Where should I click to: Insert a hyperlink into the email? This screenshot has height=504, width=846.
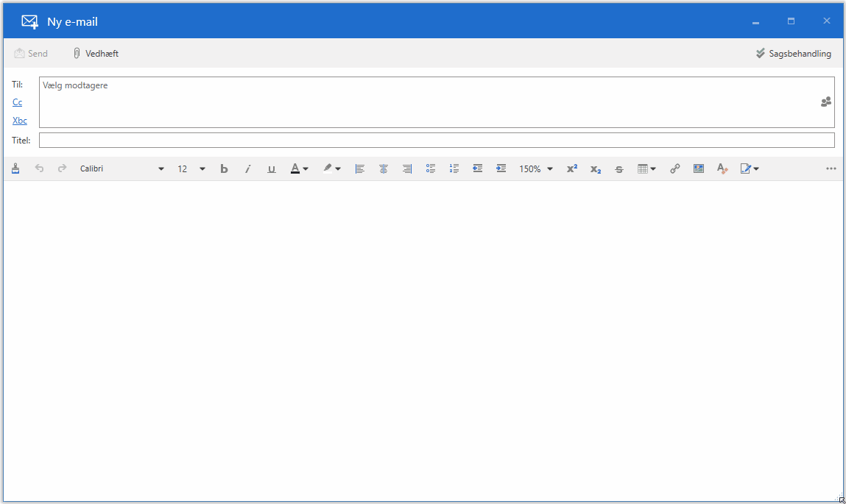click(674, 168)
